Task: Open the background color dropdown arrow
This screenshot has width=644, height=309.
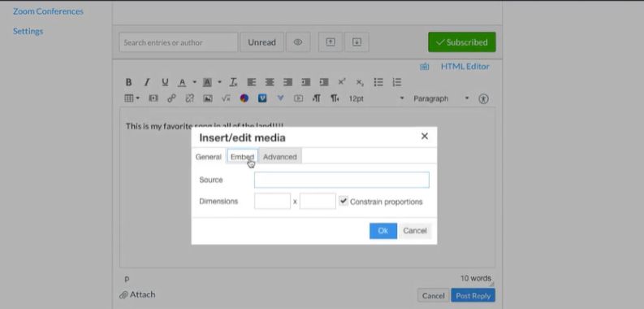Action: point(219,82)
